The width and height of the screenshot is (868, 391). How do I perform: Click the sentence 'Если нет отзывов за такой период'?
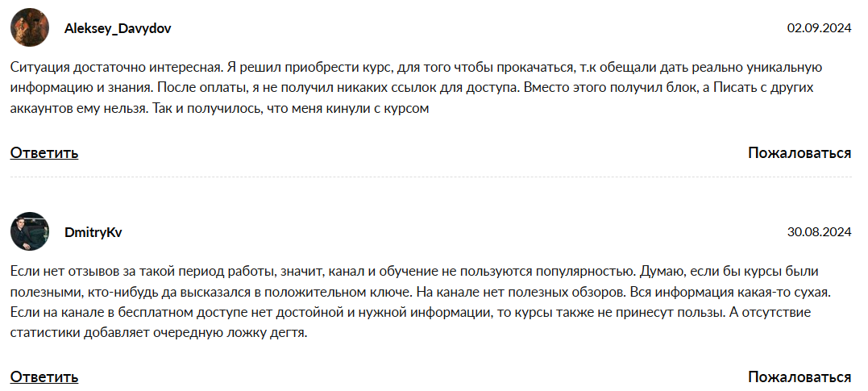point(145,271)
